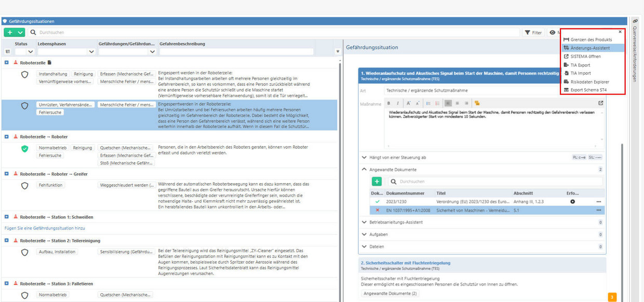Click green checkmark status of 2023/1230
This screenshot has height=302, width=644.
point(378,201)
